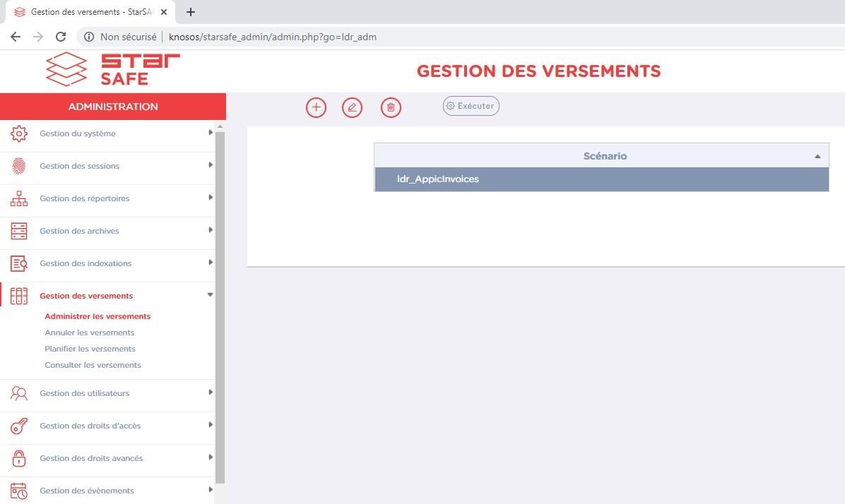Sort by Scénario column arrow
This screenshot has height=504, width=845.
click(817, 156)
